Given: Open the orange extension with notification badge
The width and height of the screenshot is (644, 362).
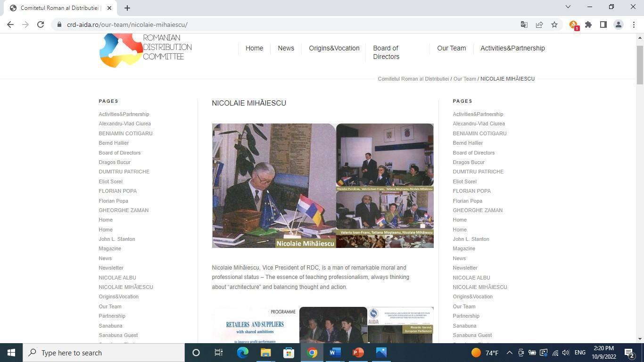Looking at the screenshot, I should click(573, 25).
